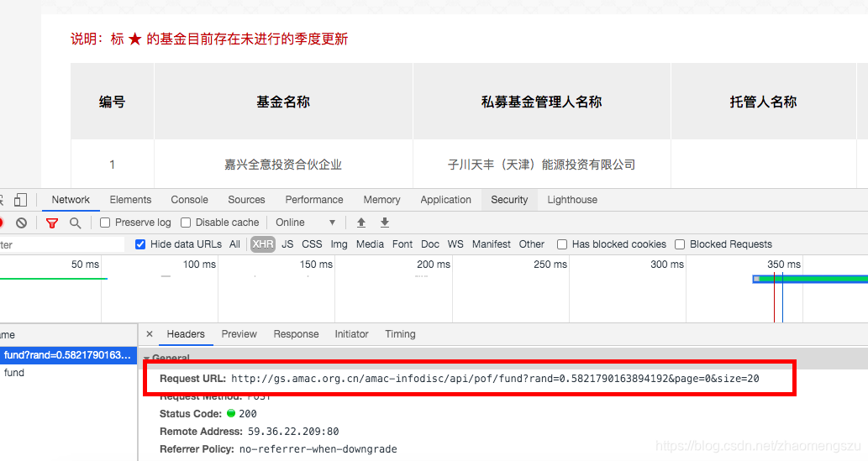The height and width of the screenshot is (461, 868).
Task: Open the Application panel tab
Action: pyautogui.click(x=445, y=200)
